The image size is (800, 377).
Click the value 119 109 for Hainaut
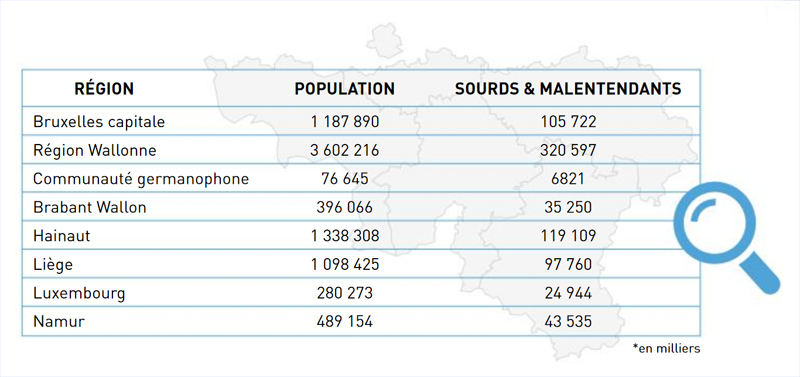point(568,236)
